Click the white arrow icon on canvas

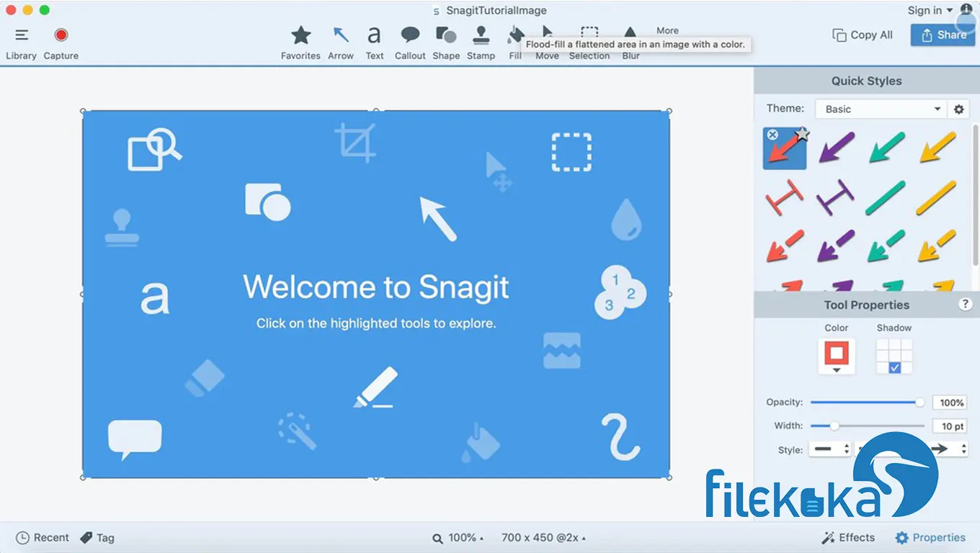[438, 218]
